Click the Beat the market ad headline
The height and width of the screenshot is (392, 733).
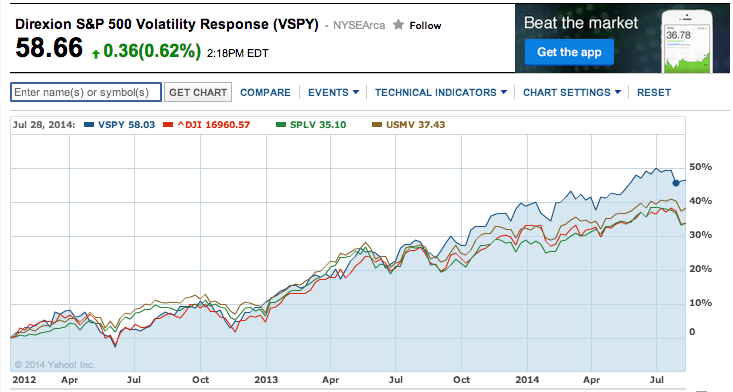[581, 23]
